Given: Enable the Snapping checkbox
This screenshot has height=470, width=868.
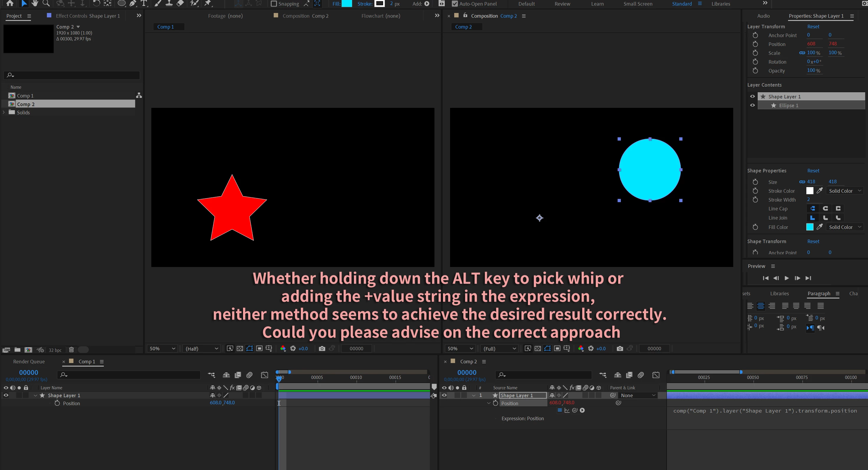Looking at the screenshot, I should (274, 4).
